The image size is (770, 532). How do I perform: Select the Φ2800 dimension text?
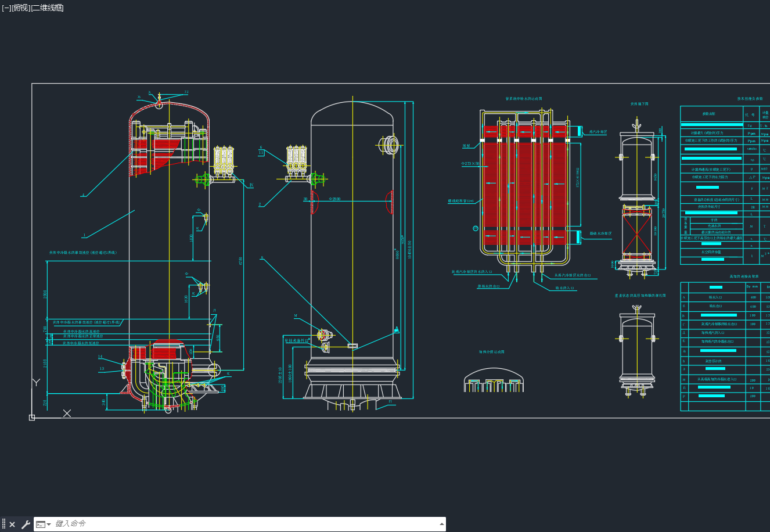click(x=334, y=199)
